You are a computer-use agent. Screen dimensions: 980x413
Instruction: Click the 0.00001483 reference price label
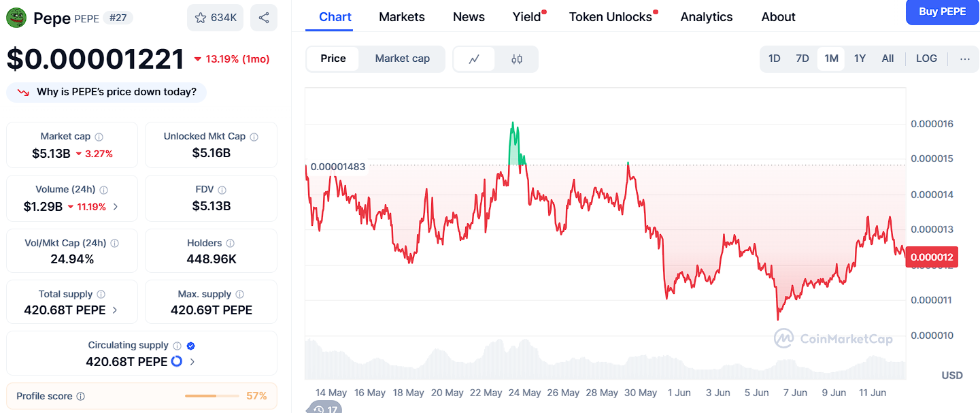click(x=337, y=167)
